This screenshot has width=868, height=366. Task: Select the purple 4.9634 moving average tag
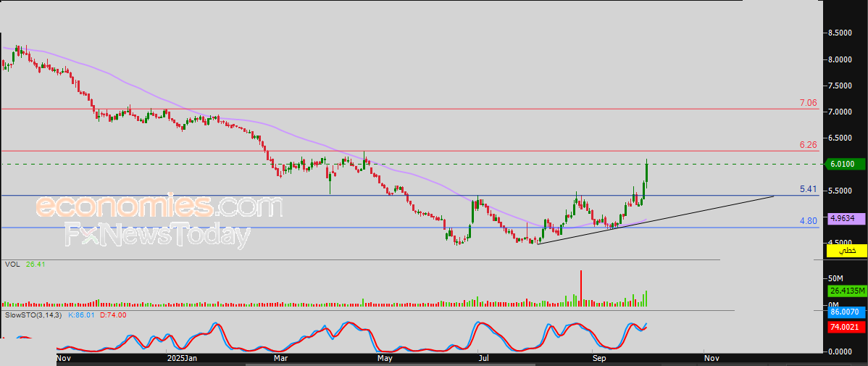click(x=846, y=217)
